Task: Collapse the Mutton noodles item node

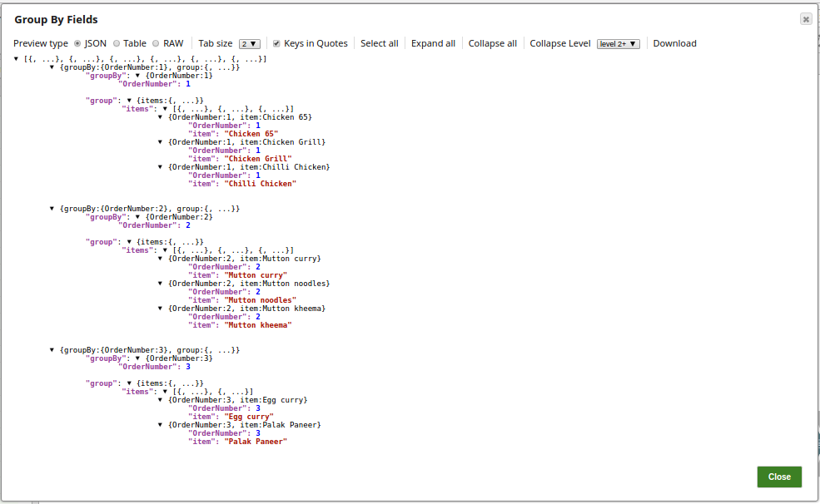Action: click(x=161, y=284)
